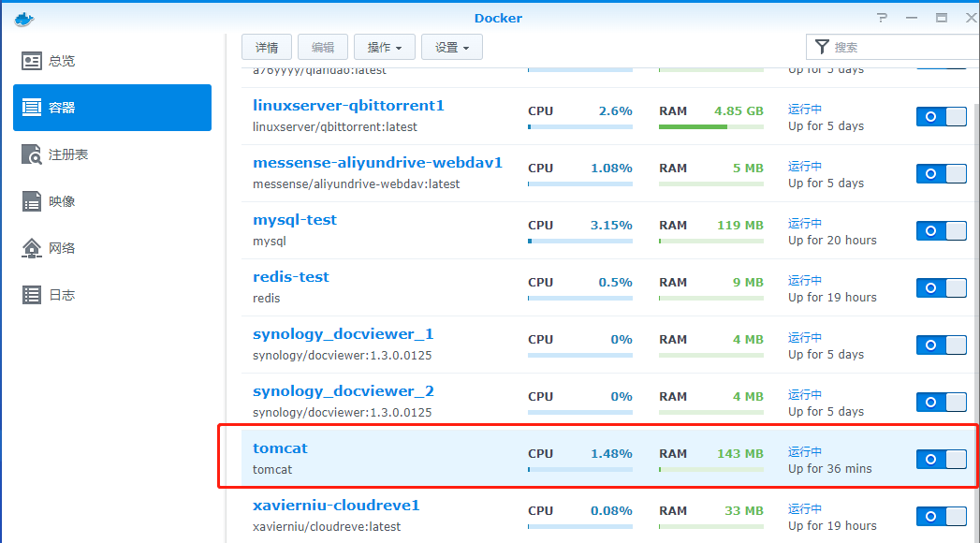Turn off synology_docviewer_1 container
The height and width of the screenshot is (543, 980).
pyautogui.click(x=942, y=345)
